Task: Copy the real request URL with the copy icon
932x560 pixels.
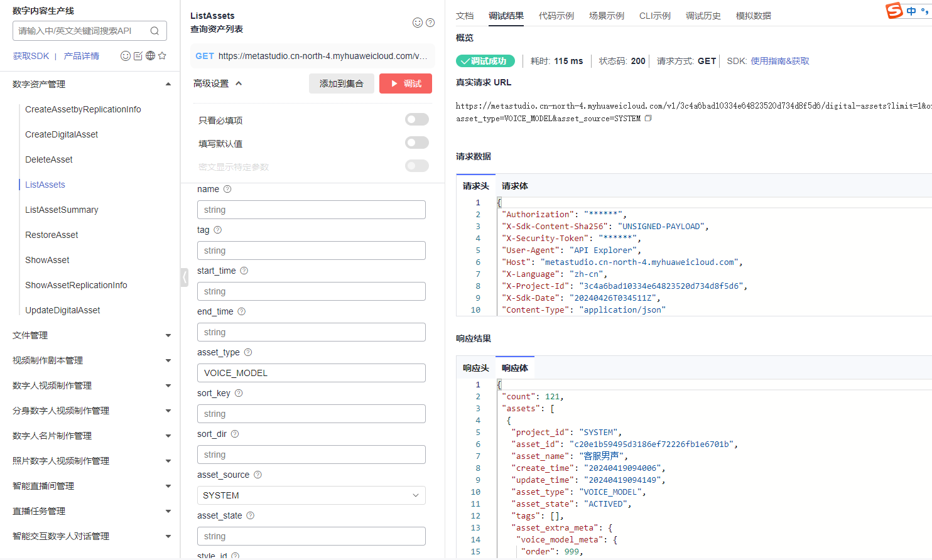Action: coord(648,118)
